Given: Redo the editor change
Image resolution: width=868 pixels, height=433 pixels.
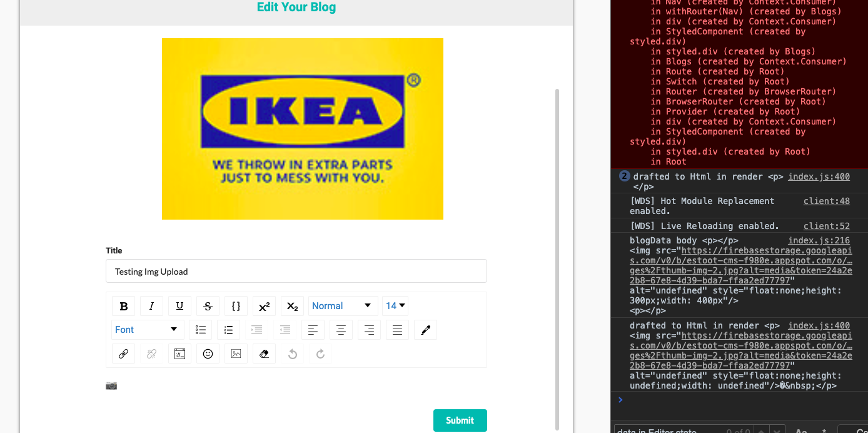Looking at the screenshot, I should point(320,354).
